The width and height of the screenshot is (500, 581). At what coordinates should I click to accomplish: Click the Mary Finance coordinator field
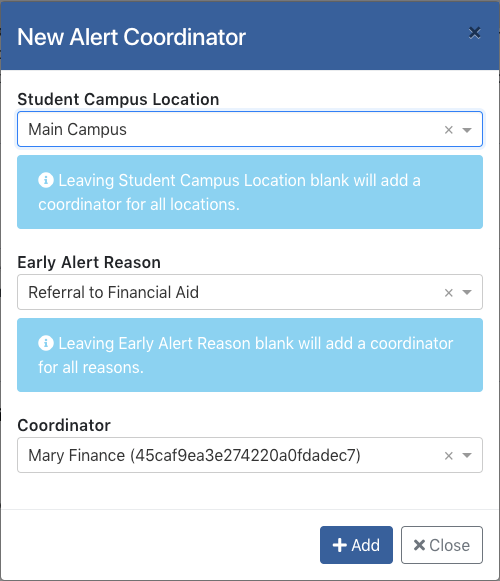(250, 455)
